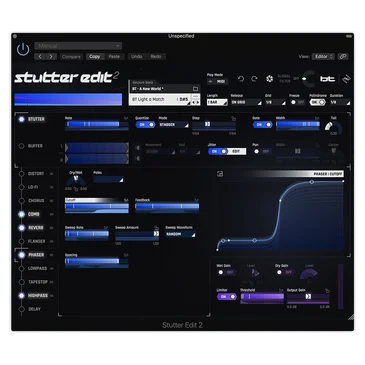This screenshot has width=365, height=365.
Task: Toggle the Palindrome ON switch
Action: (x=318, y=102)
